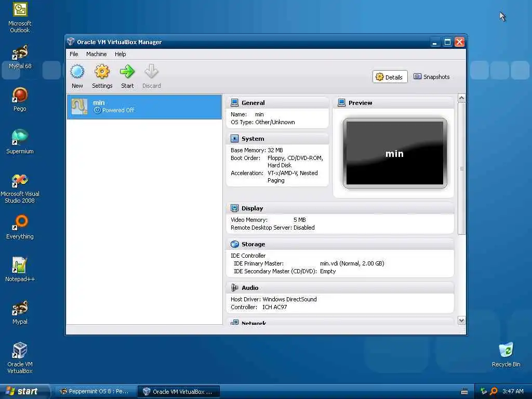Open Settings gear in VirtualBox toolbar
The width and height of the screenshot is (532, 399).
click(102, 77)
